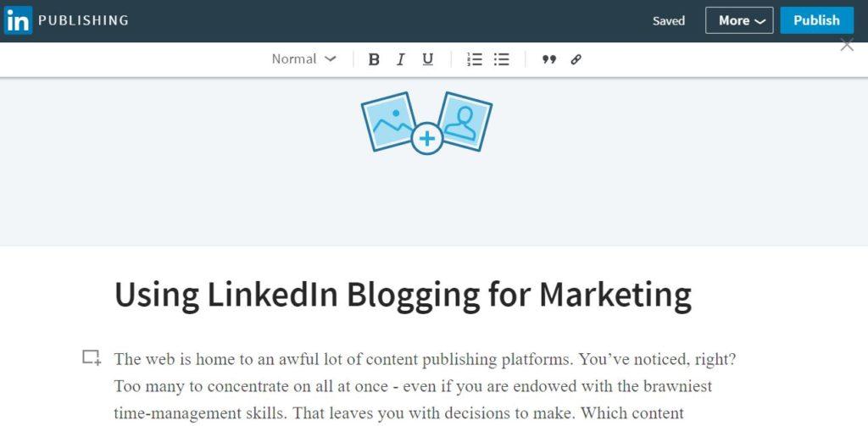The image size is (868, 426).
Task: Open the Normal text style dropdown
Action: tap(304, 59)
